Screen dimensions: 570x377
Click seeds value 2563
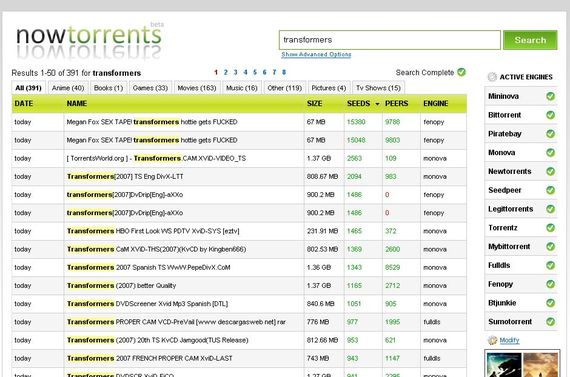pos(354,159)
